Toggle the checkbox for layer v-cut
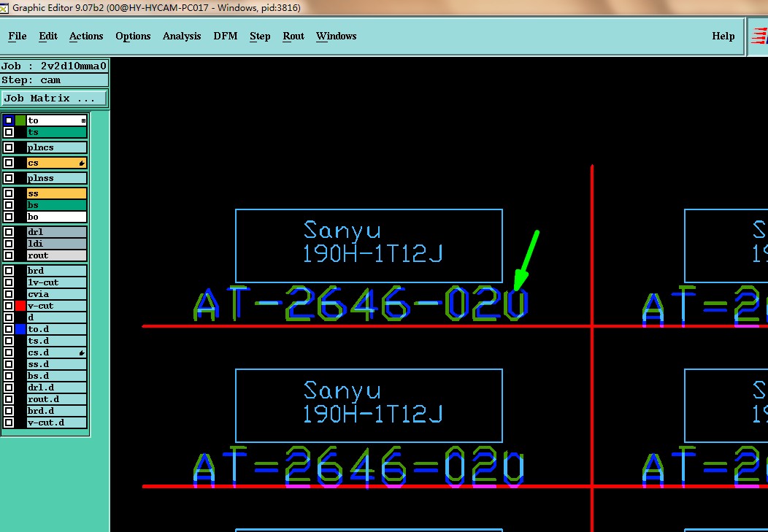This screenshot has height=532, width=768. coord(8,306)
